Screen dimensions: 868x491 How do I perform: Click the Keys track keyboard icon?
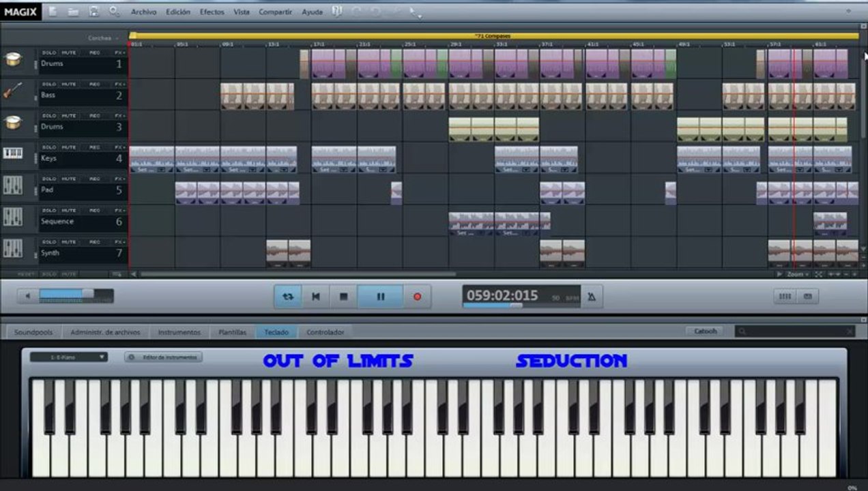point(13,153)
